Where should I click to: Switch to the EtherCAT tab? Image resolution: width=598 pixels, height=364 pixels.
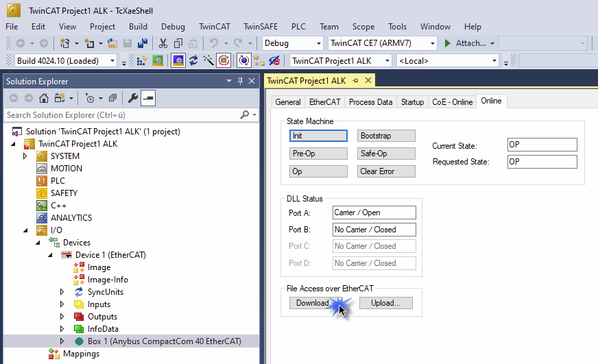pos(324,102)
